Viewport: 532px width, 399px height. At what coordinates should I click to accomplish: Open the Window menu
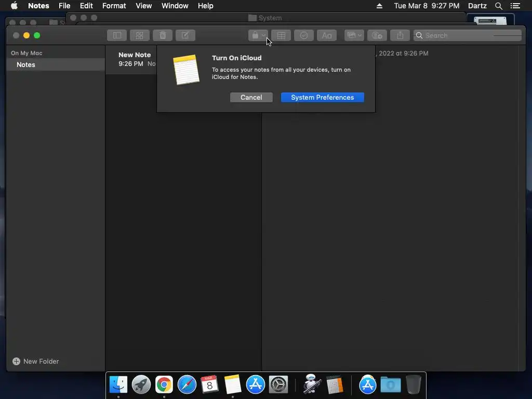coord(175,6)
